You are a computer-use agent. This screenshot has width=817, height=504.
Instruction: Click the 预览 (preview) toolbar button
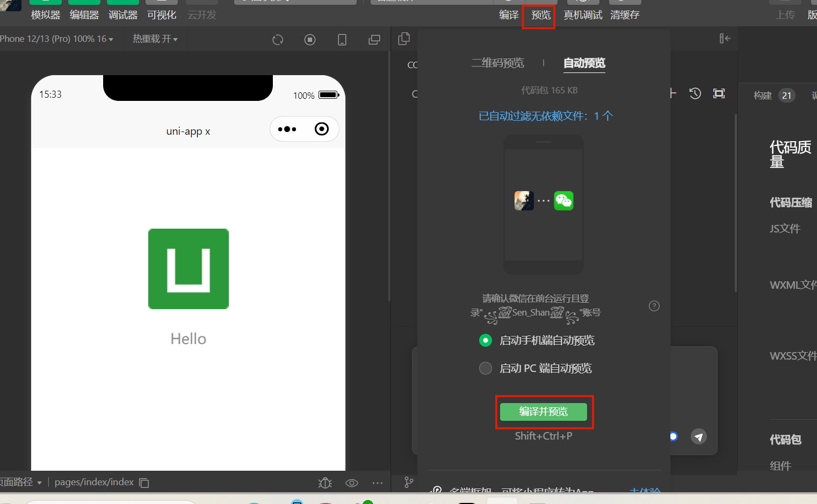[x=541, y=15]
